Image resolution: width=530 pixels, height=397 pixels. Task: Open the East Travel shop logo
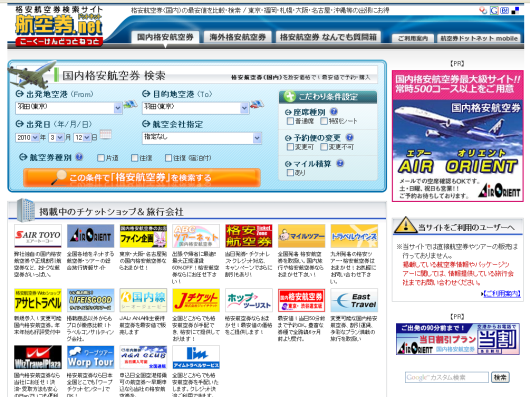pos(354,300)
